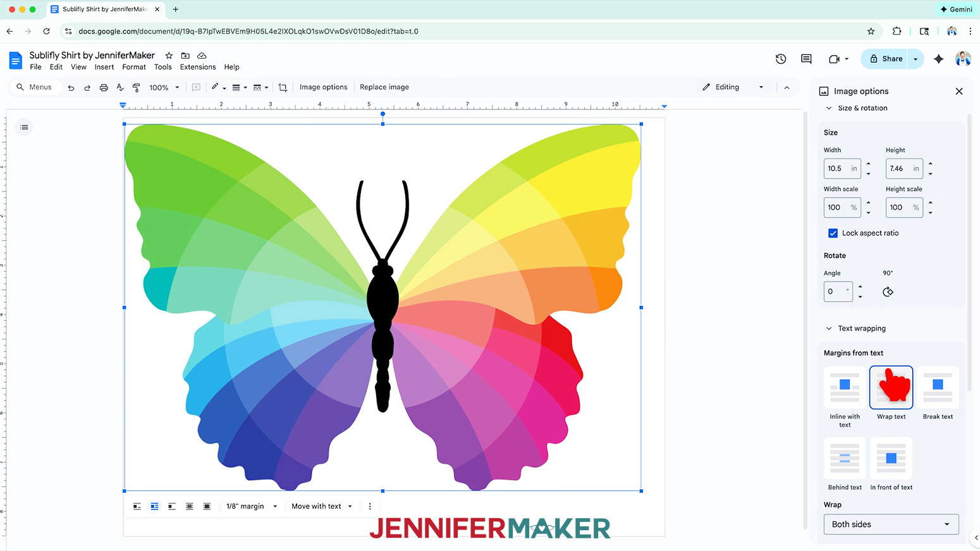This screenshot has width=980, height=551.
Task: Click the redo icon in toolbar
Action: pyautogui.click(x=87, y=87)
